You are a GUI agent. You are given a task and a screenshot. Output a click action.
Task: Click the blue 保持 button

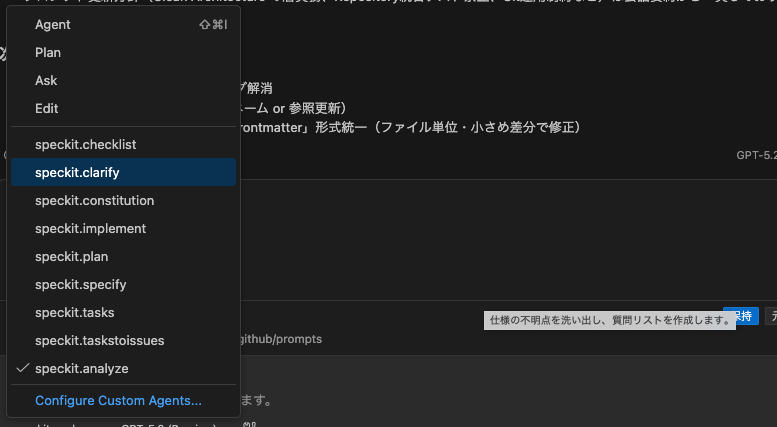coord(746,316)
